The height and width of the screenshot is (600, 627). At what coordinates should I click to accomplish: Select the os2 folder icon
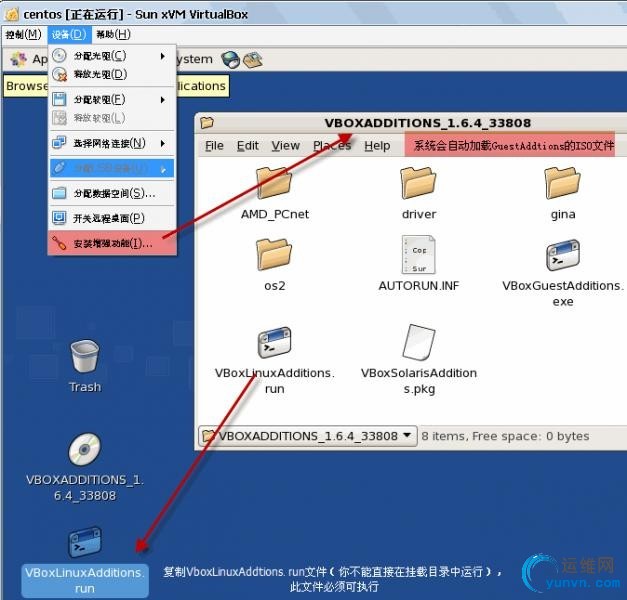pyautogui.click(x=274, y=255)
